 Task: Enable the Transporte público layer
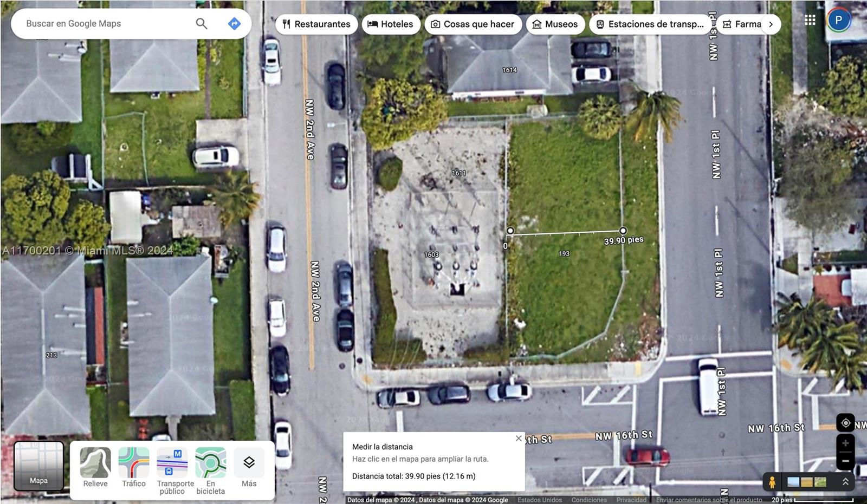click(x=172, y=472)
